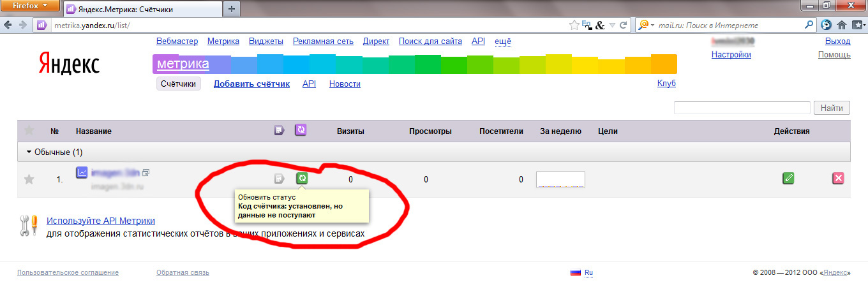Click the green refresh status icon in the counter row
The image size is (868, 287).
[302, 179]
